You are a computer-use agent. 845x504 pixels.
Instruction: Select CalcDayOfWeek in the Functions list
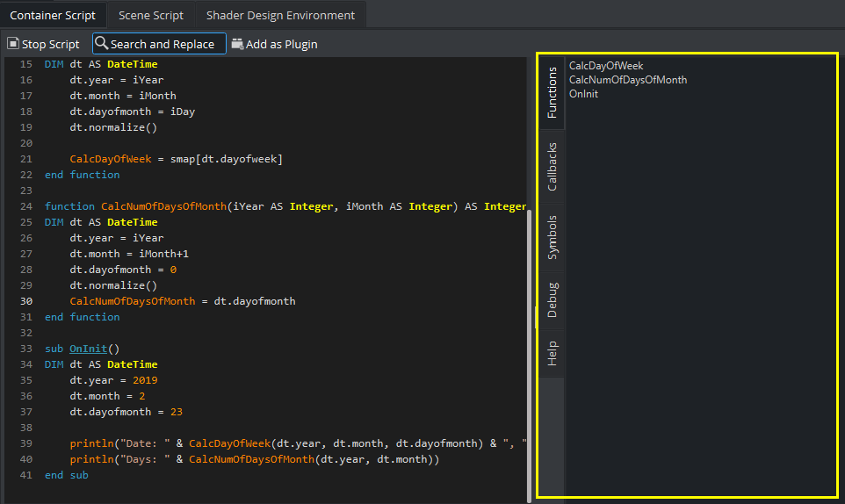(x=606, y=66)
